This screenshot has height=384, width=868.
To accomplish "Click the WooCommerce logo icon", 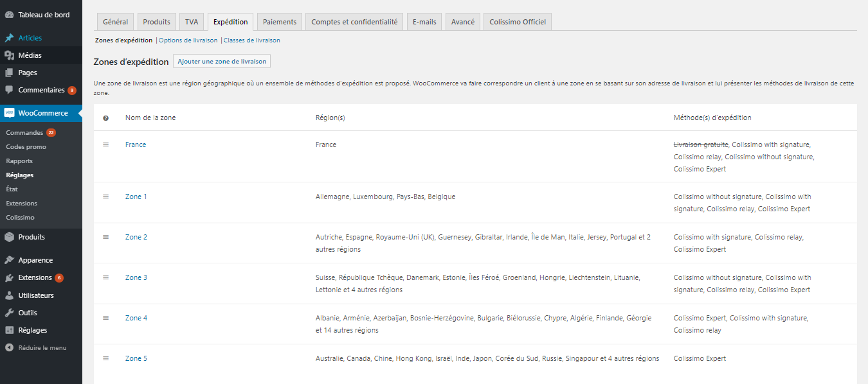I will (x=9, y=113).
